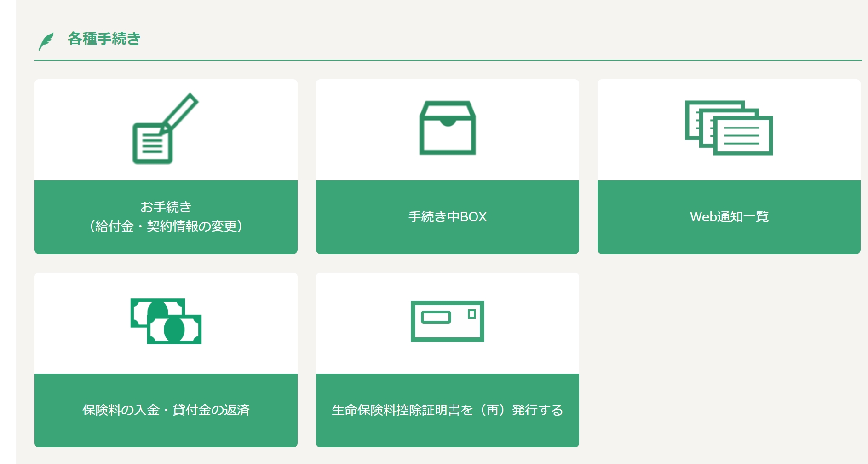This screenshot has height=464, width=868.
Task: Click the frontmost page in the documents icon
Action: [743, 137]
